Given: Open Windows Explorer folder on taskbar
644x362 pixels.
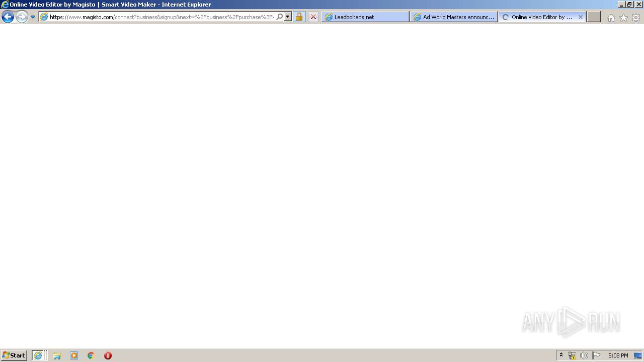Looking at the screenshot, I should (57, 355).
